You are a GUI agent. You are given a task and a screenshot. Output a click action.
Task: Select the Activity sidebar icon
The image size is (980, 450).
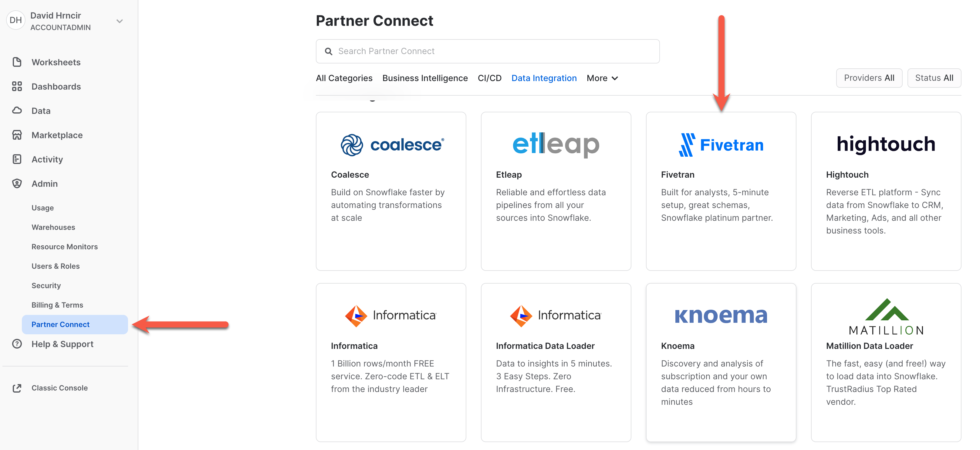(x=17, y=159)
